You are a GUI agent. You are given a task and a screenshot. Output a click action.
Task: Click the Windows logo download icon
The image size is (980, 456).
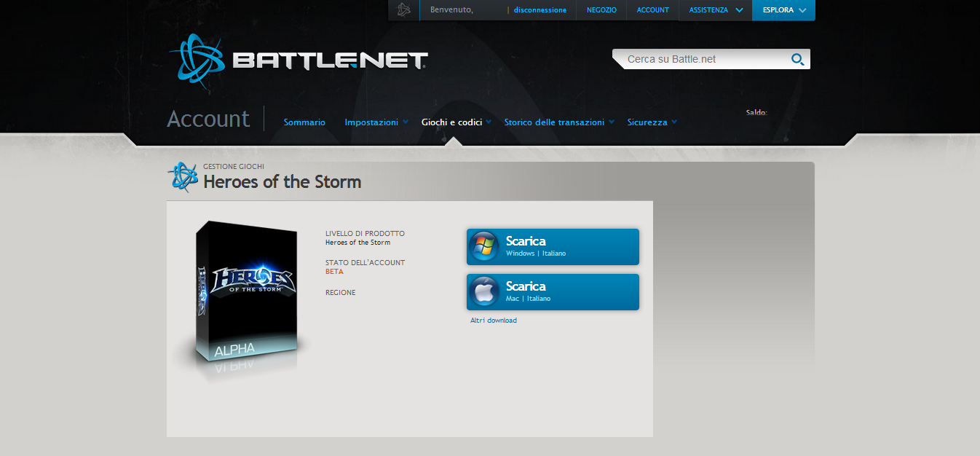click(483, 247)
